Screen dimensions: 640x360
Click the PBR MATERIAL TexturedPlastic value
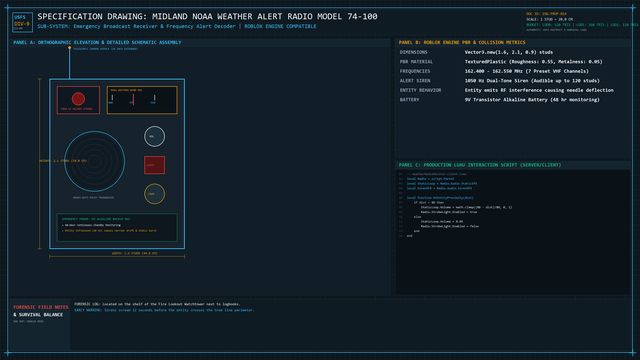(x=533, y=62)
